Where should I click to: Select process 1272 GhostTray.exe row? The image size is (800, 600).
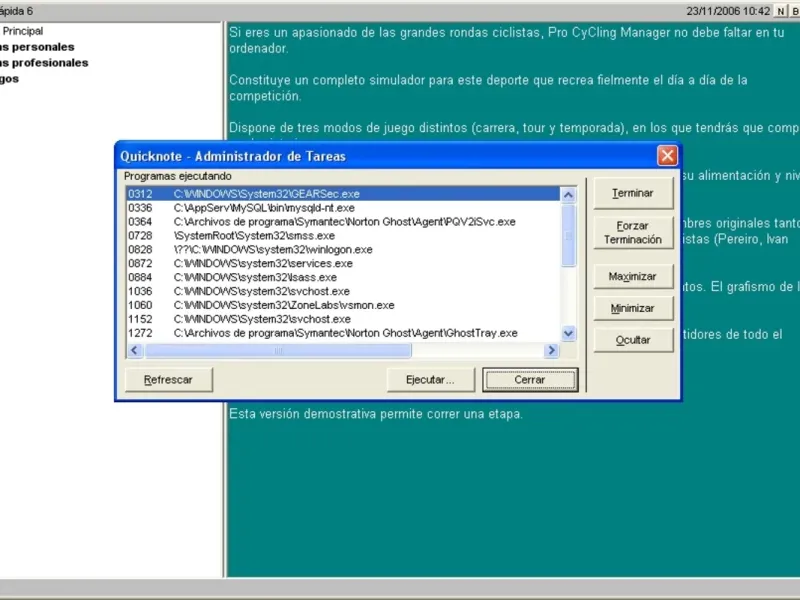coord(343,333)
